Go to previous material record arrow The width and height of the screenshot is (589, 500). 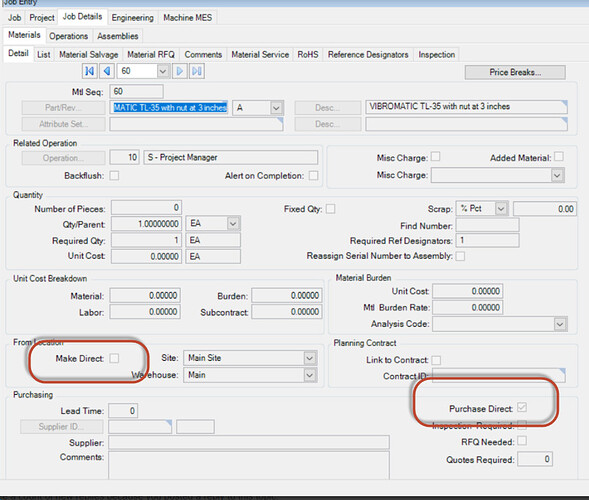click(x=107, y=71)
